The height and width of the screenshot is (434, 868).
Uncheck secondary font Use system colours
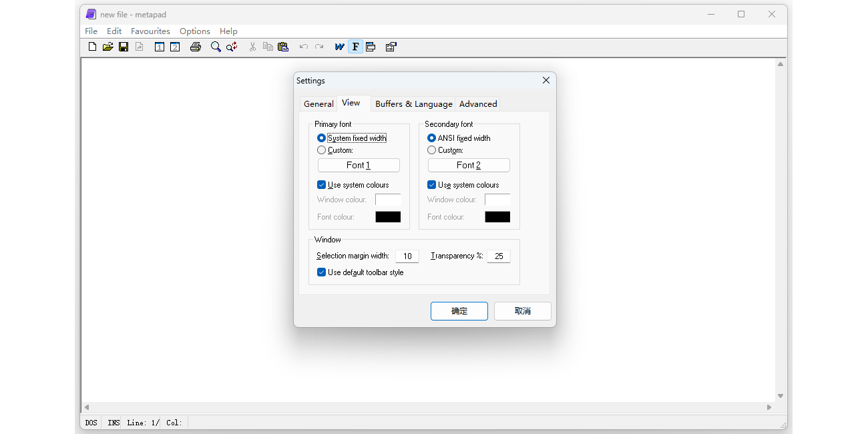click(463, 185)
